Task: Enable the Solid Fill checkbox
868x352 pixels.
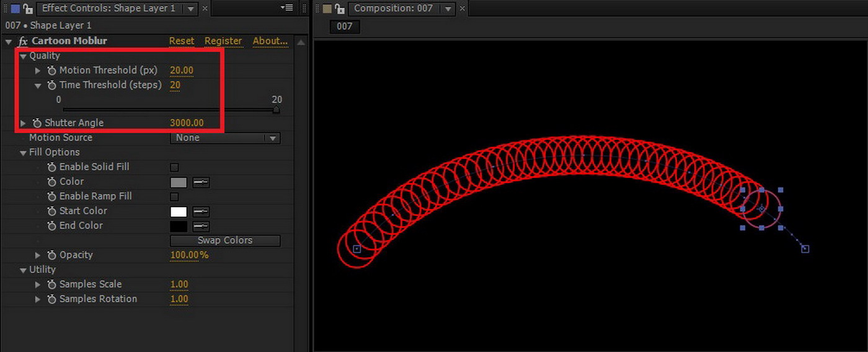Action: 174,167
